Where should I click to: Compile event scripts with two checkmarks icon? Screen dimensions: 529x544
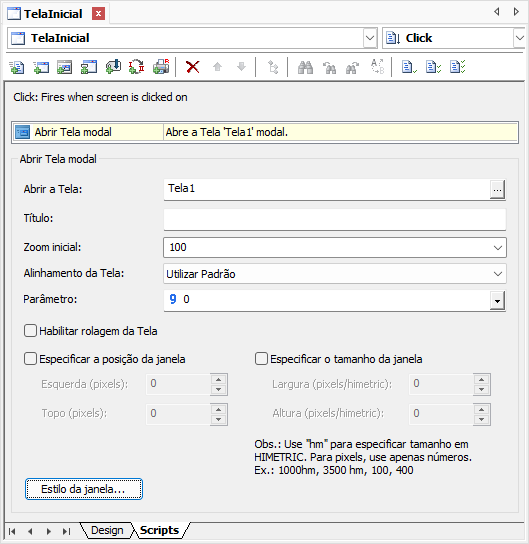pyautogui.click(x=433, y=67)
